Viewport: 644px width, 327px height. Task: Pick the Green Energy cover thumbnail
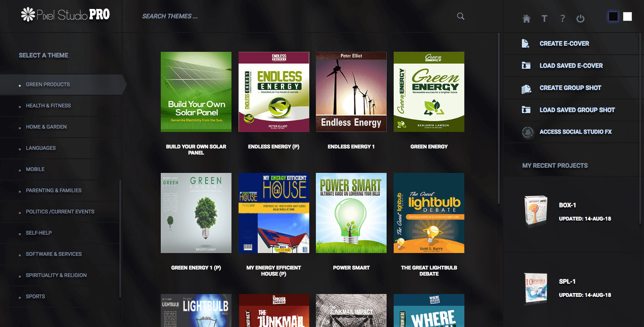click(429, 92)
